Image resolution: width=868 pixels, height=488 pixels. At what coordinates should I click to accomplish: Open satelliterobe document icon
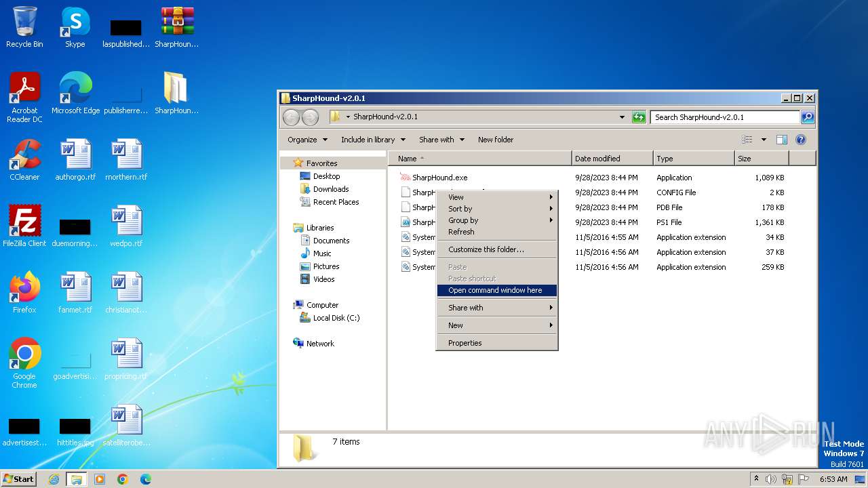126,426
